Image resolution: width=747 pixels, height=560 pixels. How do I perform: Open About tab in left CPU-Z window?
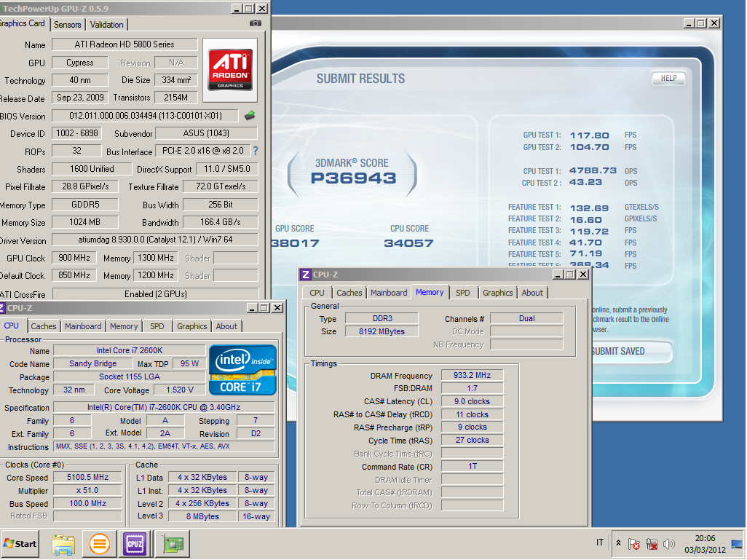click(226, 326)
